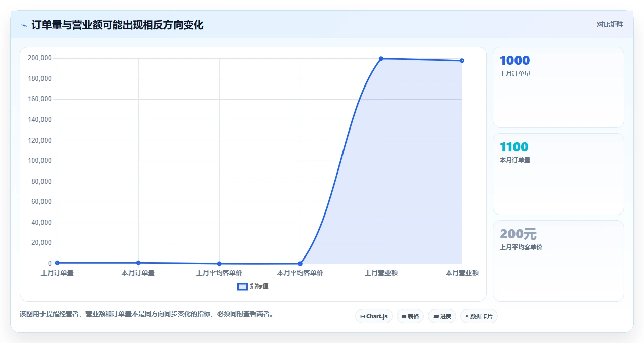Image resolution: width=644 pixels, height=343 pixels.
Task: Click the 60,000 y-axis label
Action: tap(41, 202)
